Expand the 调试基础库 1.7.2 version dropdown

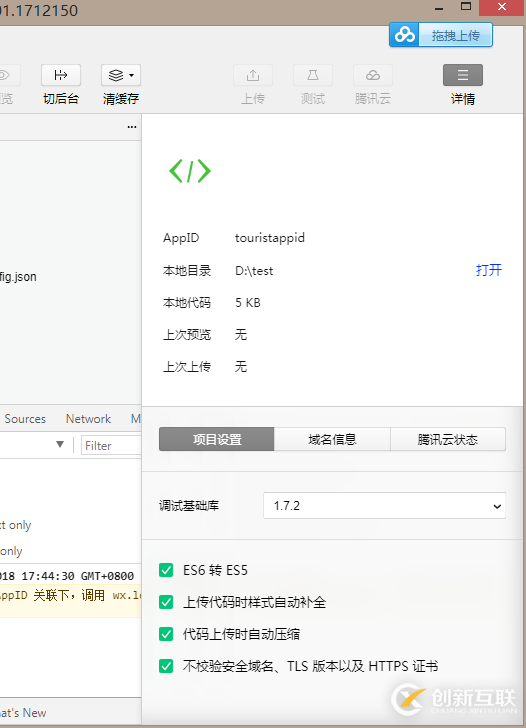384,506
